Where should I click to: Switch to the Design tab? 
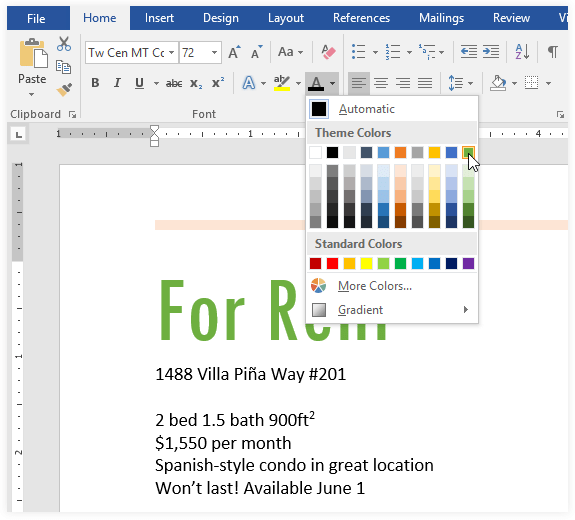click(221, 18)
